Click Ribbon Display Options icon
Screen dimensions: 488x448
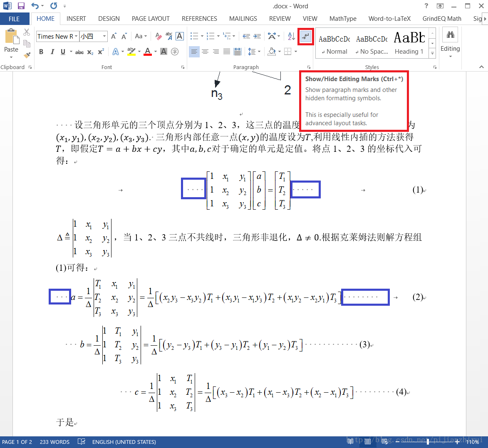440,6
